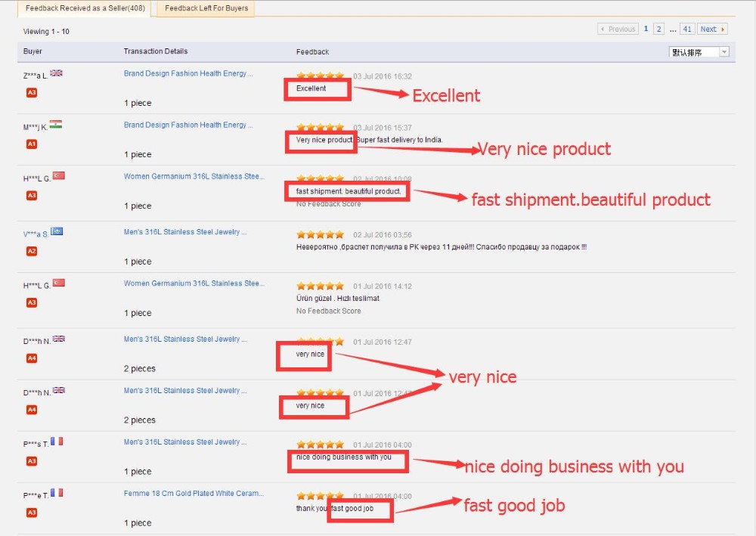Viewport: 756px width, 536px height.
Task: Click the A3 badge under P***e T.
Action: tap(32, 513)
